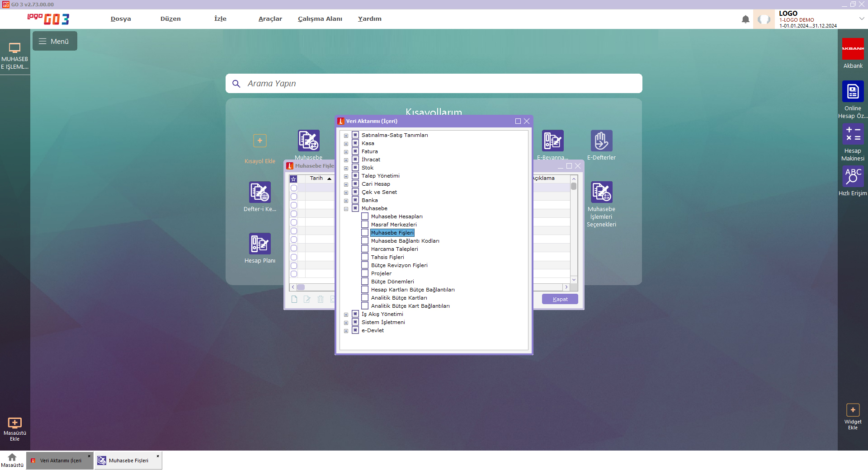
Task: Enable the Masraf Merkezleri checkbox
Action: (x=365, y=225)
